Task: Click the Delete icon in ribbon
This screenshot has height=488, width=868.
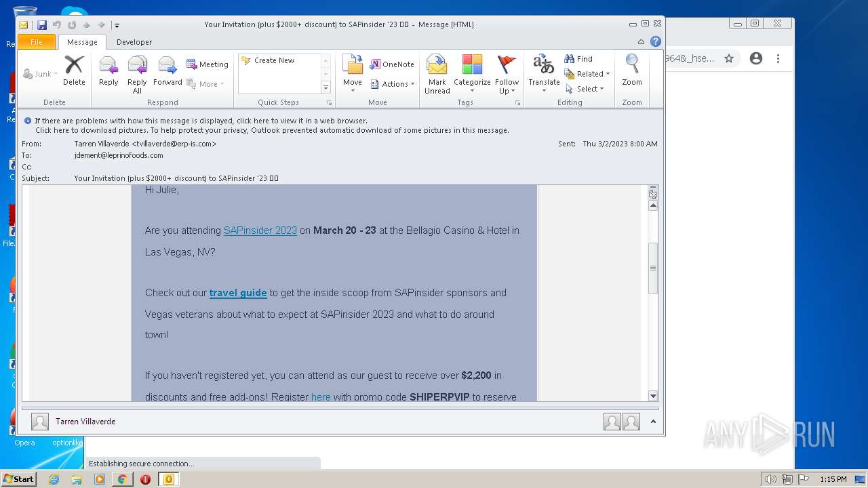Action: tap(74, 70)
